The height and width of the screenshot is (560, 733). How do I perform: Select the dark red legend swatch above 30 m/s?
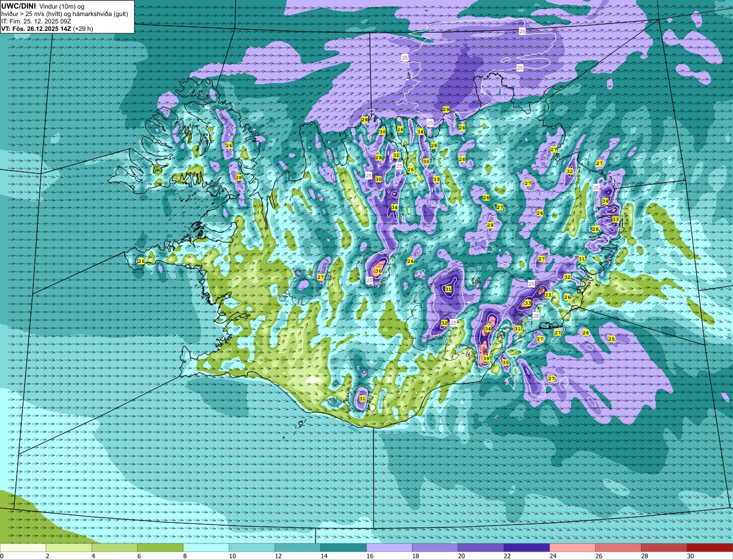tap(710, 548)
